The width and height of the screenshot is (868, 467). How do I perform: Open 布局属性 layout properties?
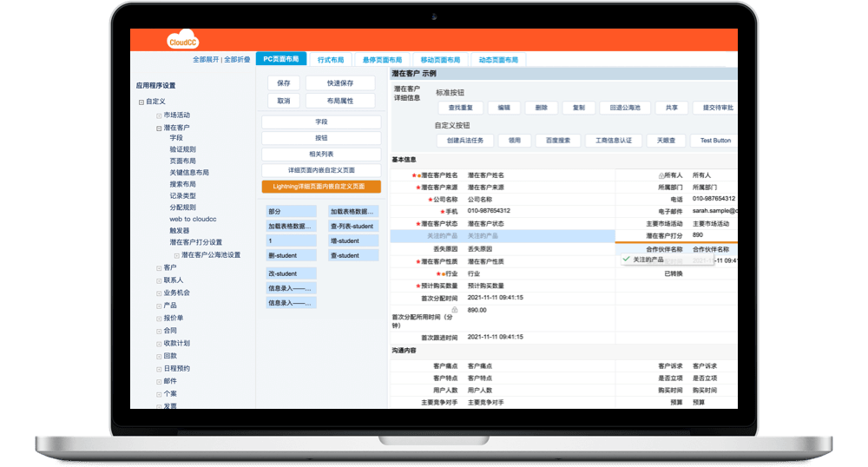[x=340, y=101]
